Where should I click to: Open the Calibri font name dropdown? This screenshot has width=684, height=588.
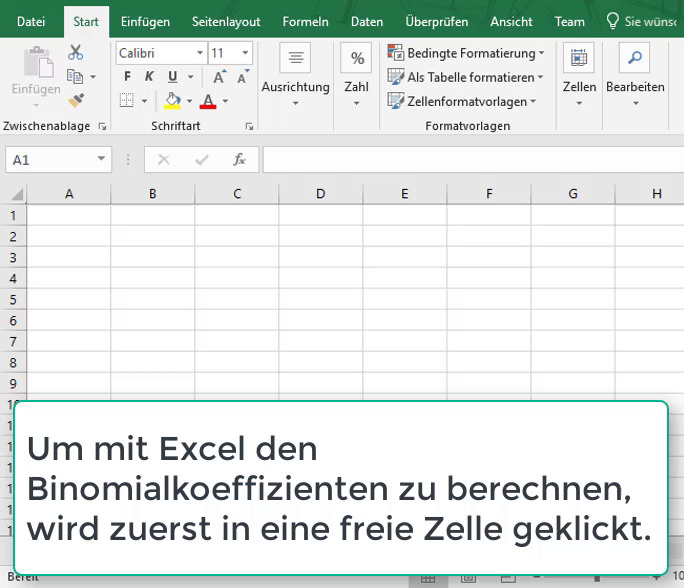[x=200, y=53]
